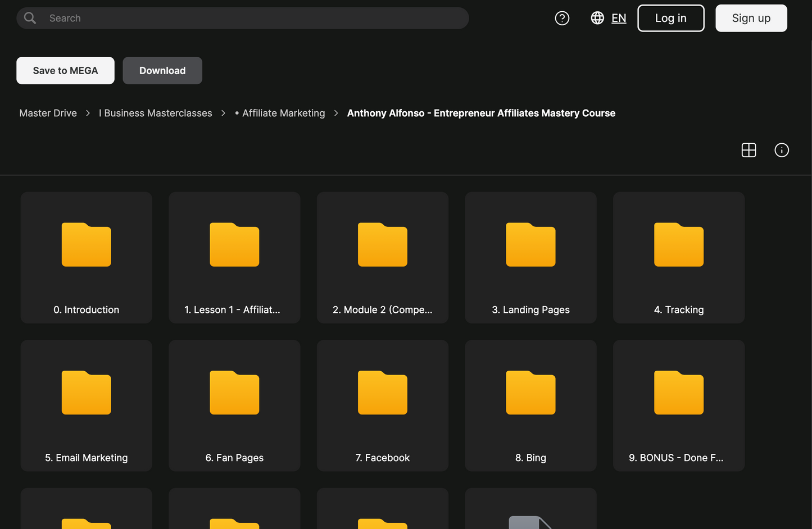Click Save to MEGA button
The height and width of the screenshot is (529, 812).
point(65,70)
